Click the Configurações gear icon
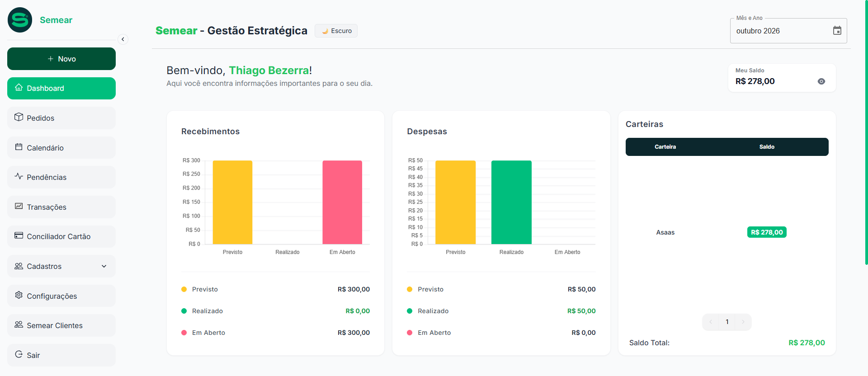 (x=19, y=295)
